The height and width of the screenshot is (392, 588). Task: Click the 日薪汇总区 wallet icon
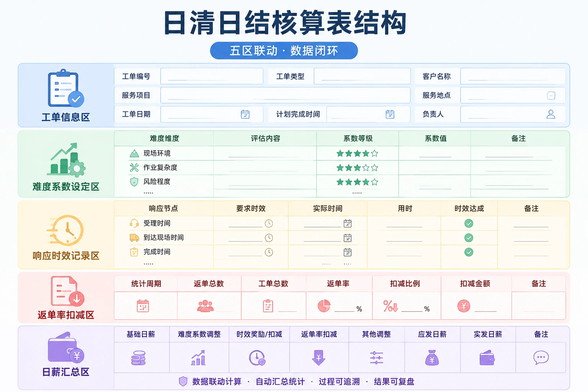(x=66, y=348)
